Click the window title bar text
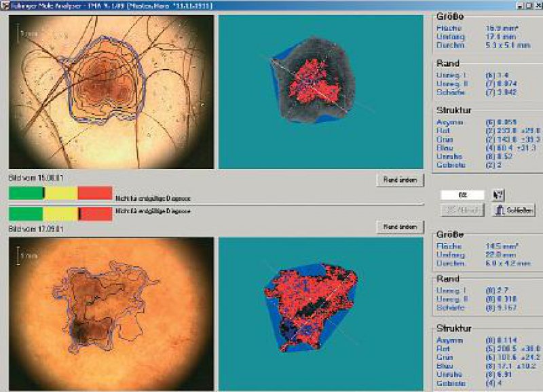The image size is (543, 392). click(x=111, y=5)
